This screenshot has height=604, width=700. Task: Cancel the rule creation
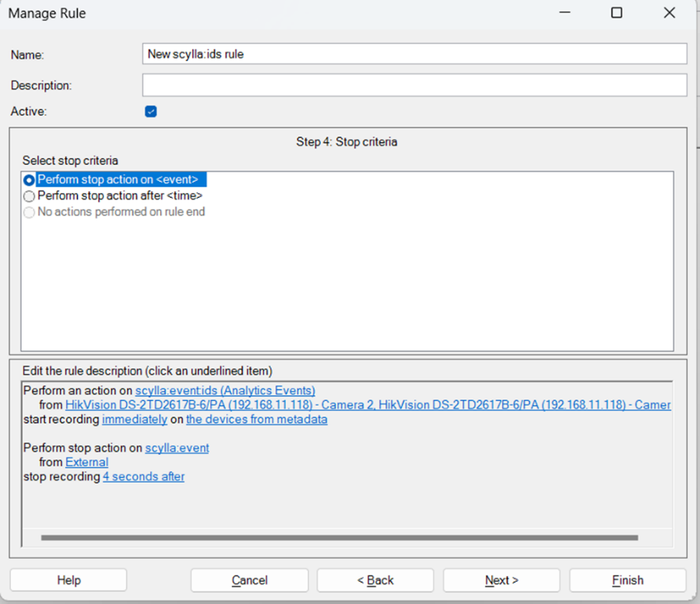249,580
